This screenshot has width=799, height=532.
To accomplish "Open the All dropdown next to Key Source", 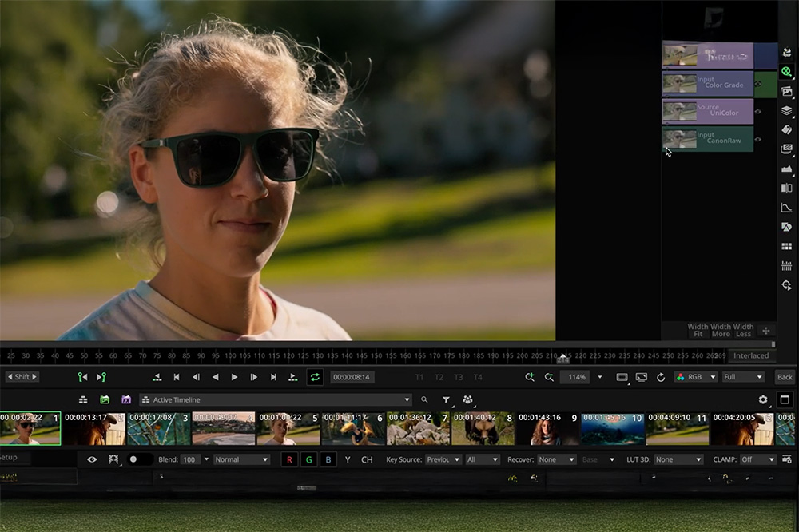I will tap(482, 459).
